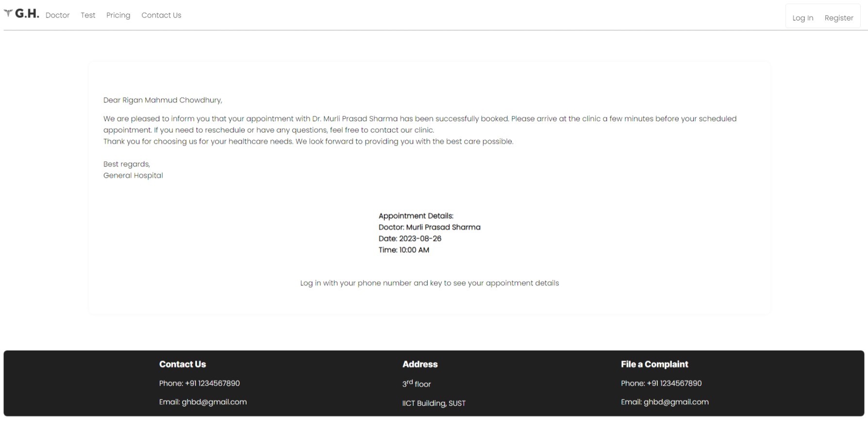Image resolution: width=868 pixels, height=434 pixels.
Task: Select the 'Doctor: Murli Prasad Sharma' detail line
Action: (429, 227)
